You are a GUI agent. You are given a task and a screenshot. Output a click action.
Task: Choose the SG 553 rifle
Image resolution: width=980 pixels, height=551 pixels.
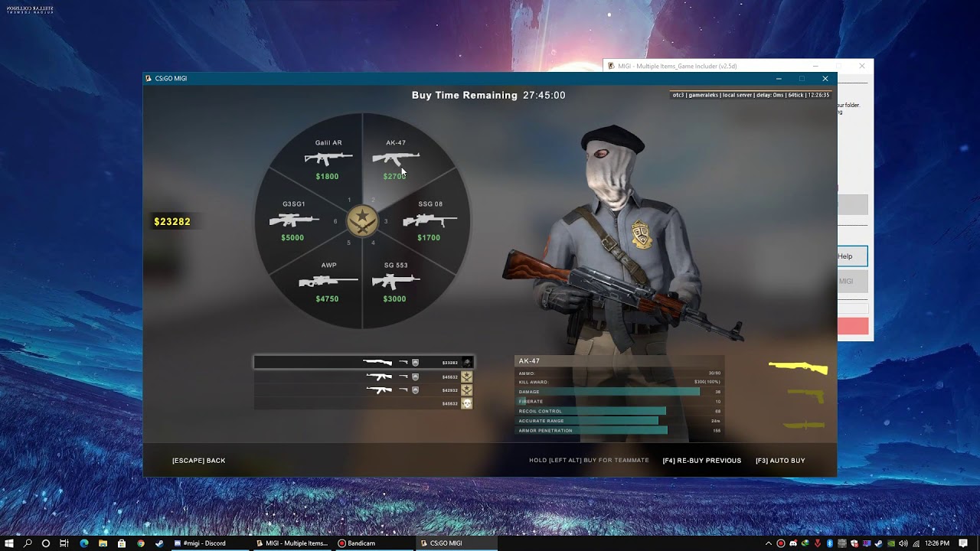click(x=396, y=282)
